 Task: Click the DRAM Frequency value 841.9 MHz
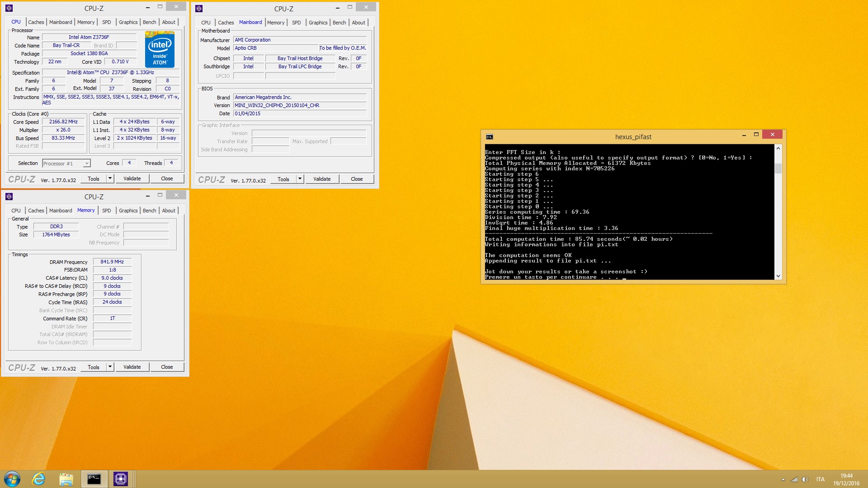(x=112, y=262)
